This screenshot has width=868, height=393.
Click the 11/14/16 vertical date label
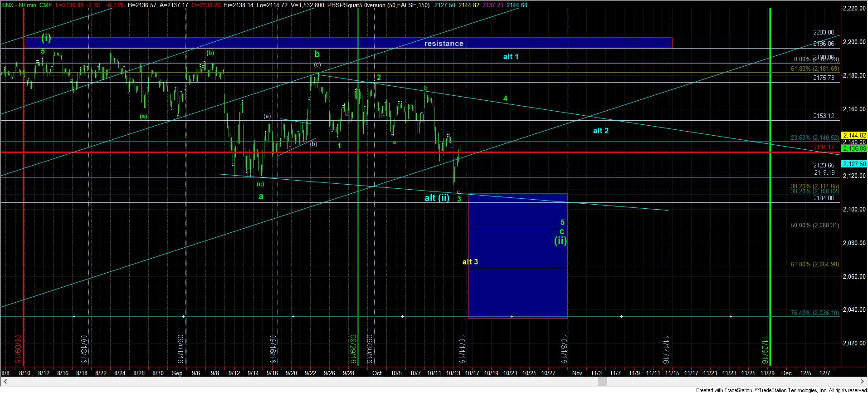(666, 350)
